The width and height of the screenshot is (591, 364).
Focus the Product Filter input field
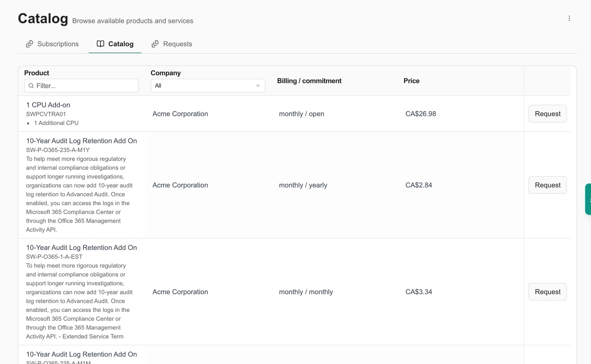tap(81, 86)
